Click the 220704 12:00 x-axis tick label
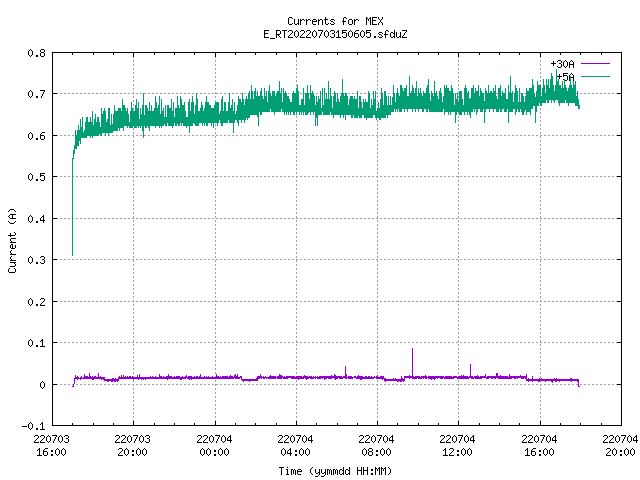The height and width of the screenshot is (480, 640). point(458,446)
